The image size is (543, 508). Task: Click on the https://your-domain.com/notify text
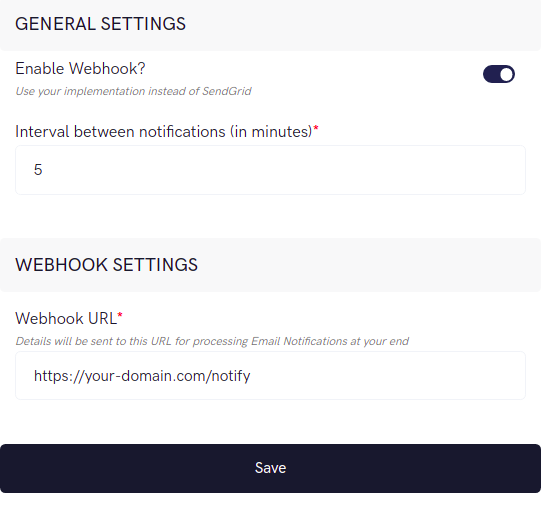142,376
